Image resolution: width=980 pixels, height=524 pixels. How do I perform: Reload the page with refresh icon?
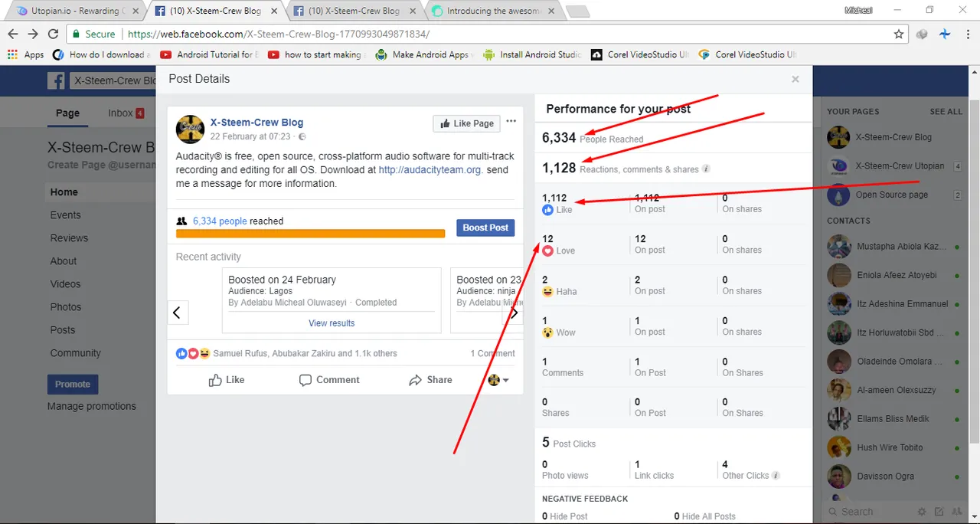[53, 34]
